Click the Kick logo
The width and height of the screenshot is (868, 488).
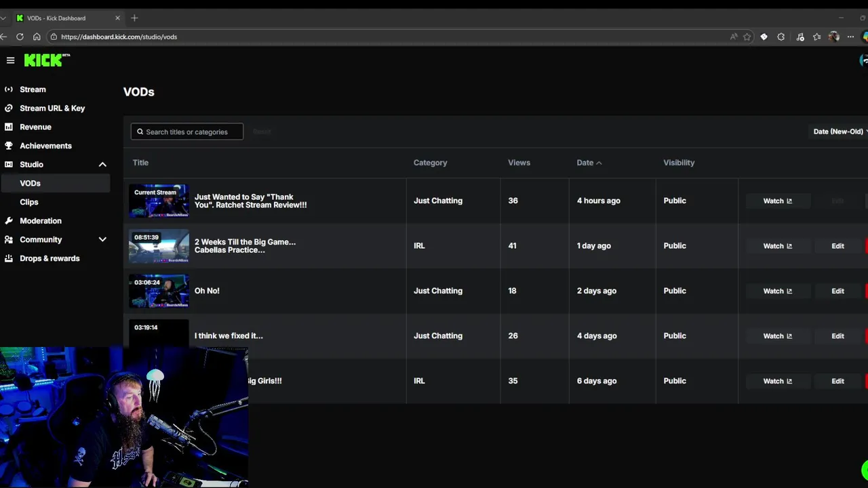tap(46, 60)
